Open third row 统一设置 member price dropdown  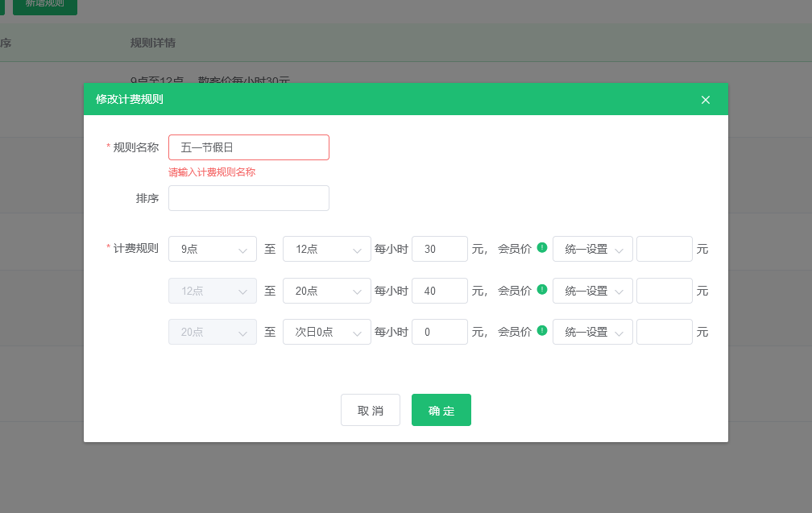pyautogui.click(x=593, y=332)
